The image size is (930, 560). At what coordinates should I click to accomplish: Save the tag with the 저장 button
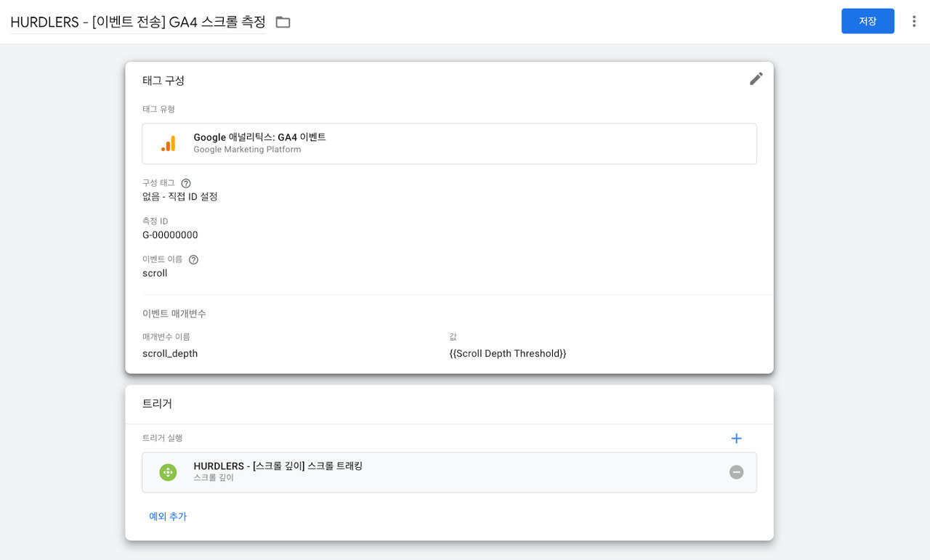[868, 21]
